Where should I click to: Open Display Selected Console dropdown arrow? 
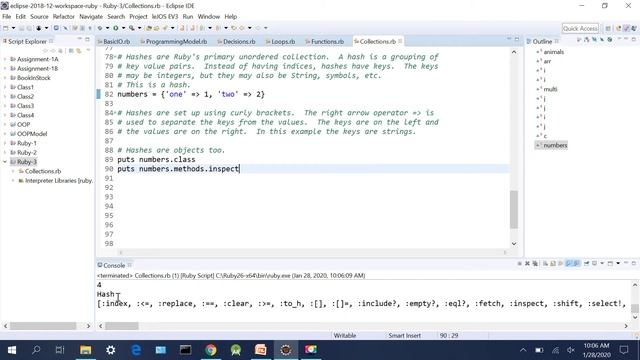(x=602, y=264)
